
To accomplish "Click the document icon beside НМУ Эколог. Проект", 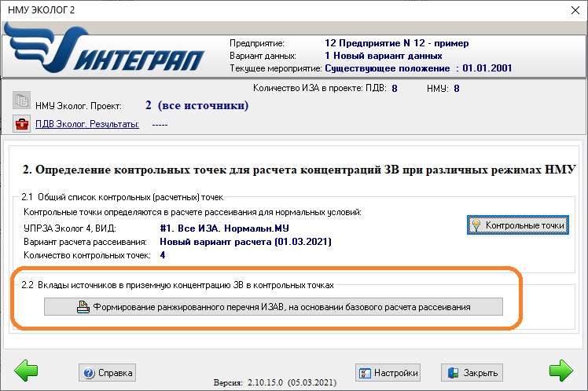I will pos(21,102).
